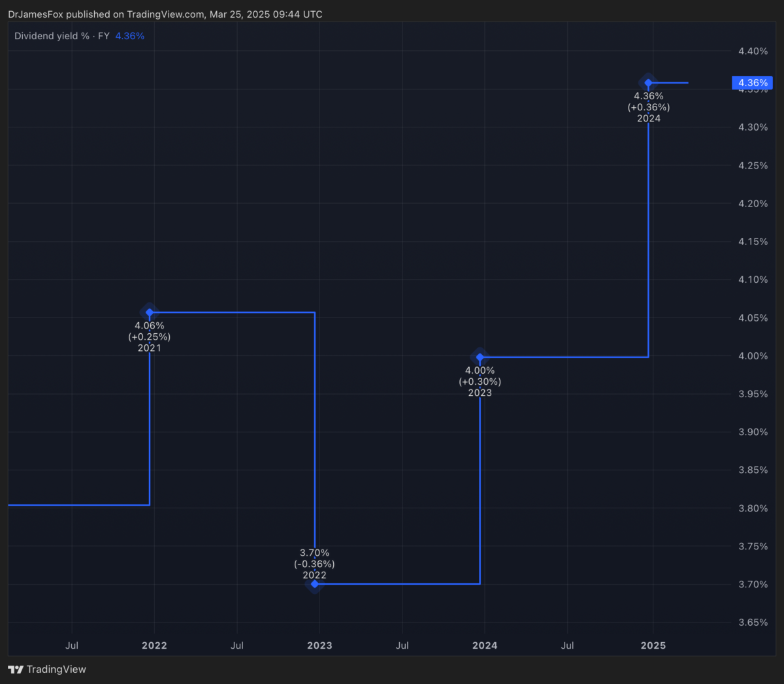Click the 2023 label on time axis
Image resolution: width=784 pixels, height=684 pixels.
(319, 645)
